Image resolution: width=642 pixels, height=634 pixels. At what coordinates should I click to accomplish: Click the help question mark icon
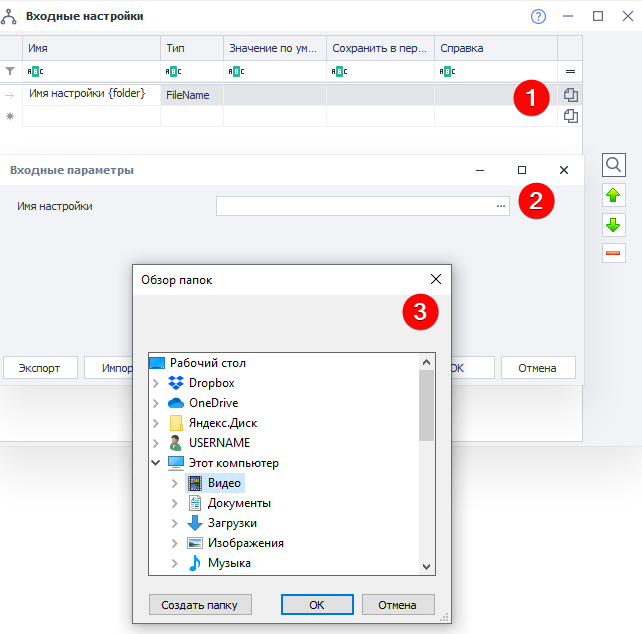click(x=539, y=16)
